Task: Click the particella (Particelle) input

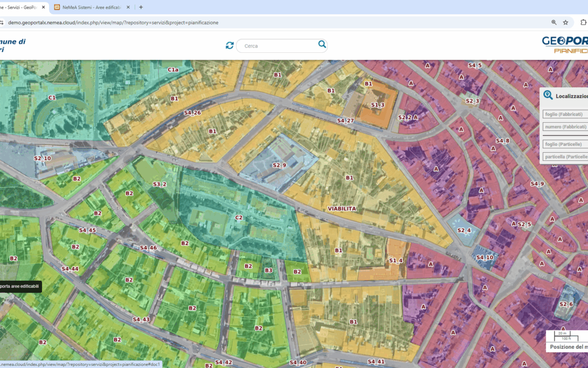Action: pyautogui.click(x=565, y=156)
